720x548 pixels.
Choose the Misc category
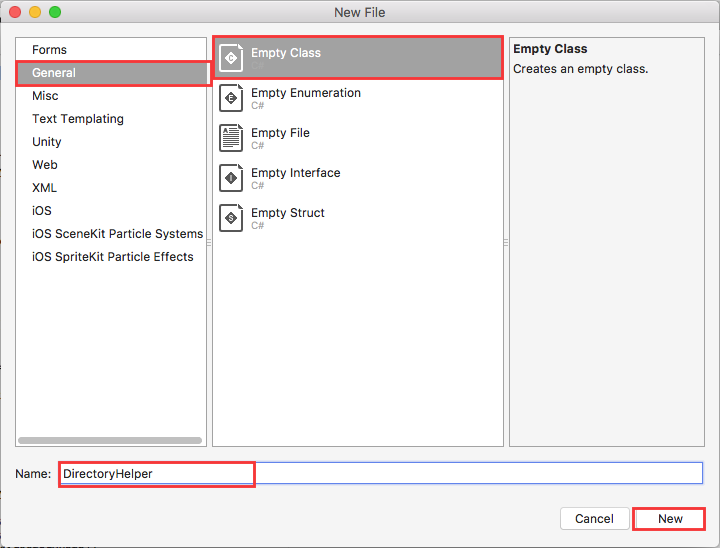pos(45,96)
